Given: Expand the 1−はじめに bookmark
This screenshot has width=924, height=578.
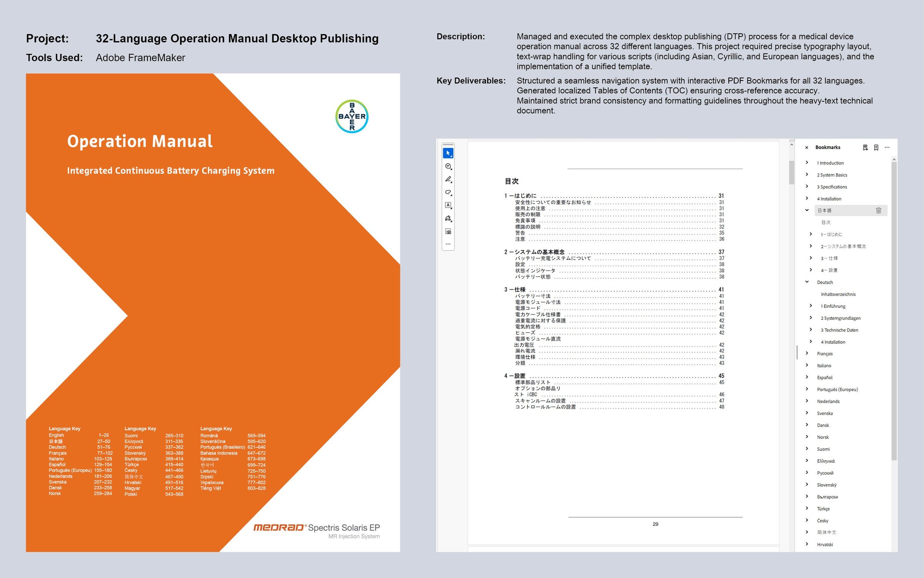Looking at the screenshot, I should 811,234.
